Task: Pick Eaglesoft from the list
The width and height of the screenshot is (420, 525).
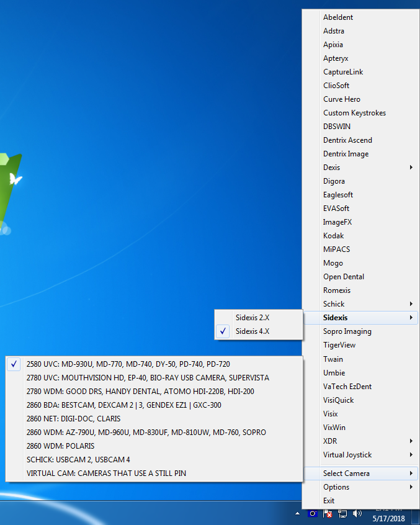Action: 361,194
